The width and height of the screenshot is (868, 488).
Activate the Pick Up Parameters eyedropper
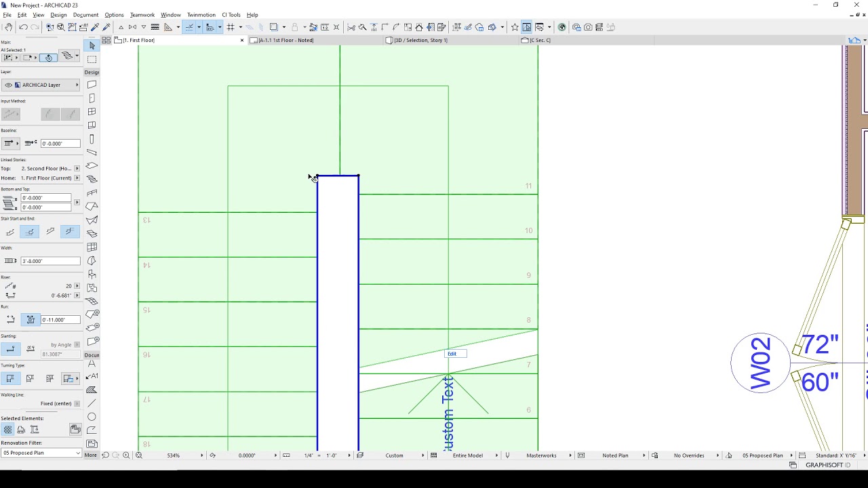[x=95, y=27]
